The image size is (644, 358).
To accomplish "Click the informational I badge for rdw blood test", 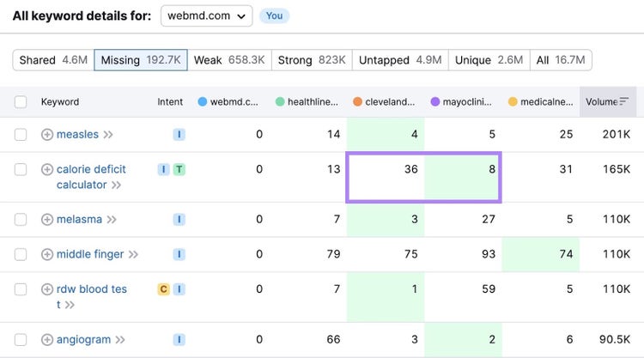I will (179, 289).
